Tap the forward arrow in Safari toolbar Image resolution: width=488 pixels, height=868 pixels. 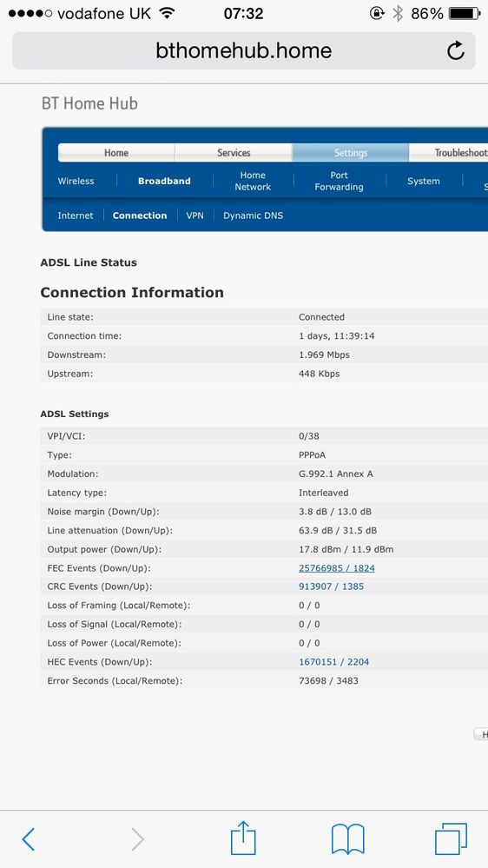(138, 840)
